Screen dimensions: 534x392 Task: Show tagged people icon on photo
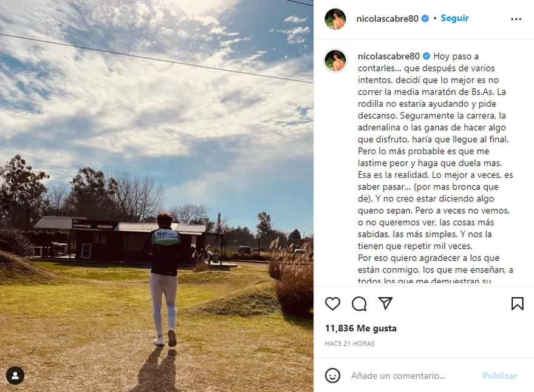click(15, 376)
